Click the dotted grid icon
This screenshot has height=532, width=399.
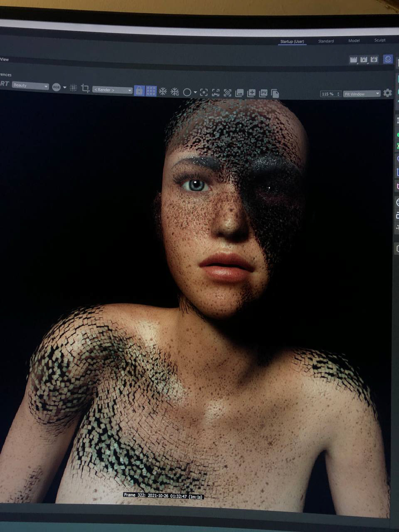click(74, 88)
